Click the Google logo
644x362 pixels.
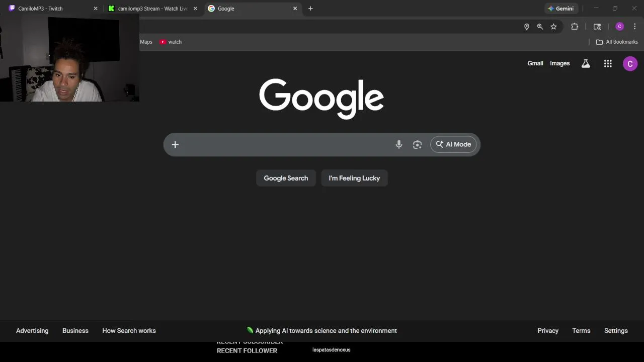click(x=321, y=98)
